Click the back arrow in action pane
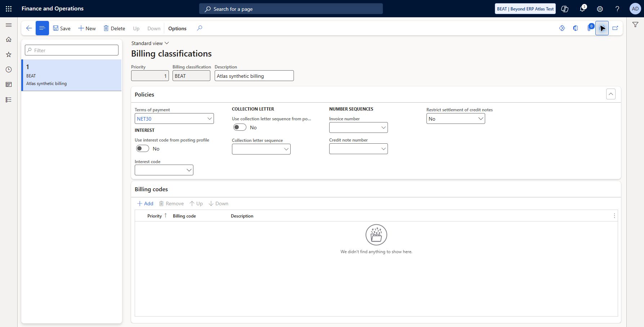 click(29, 28)
